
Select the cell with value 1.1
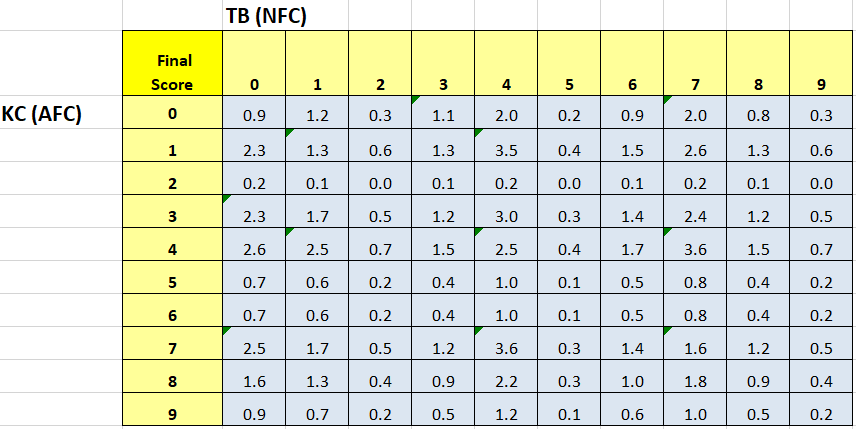click(443, 115)
